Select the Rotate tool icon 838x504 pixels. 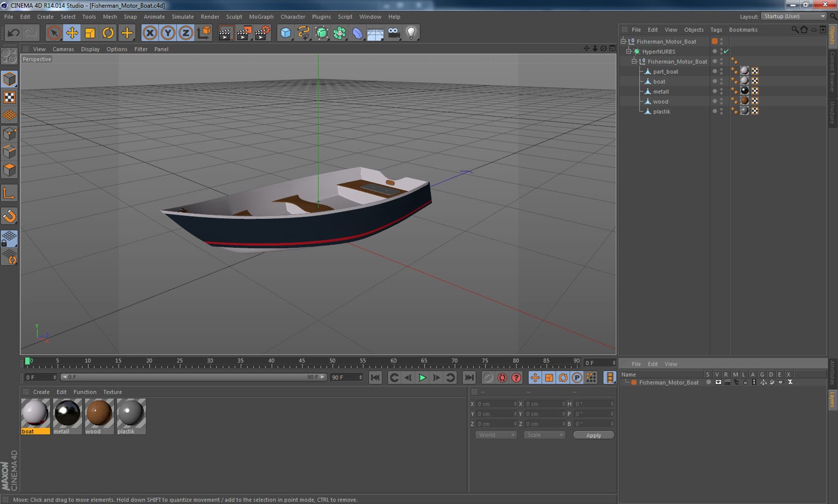[108, 33]
